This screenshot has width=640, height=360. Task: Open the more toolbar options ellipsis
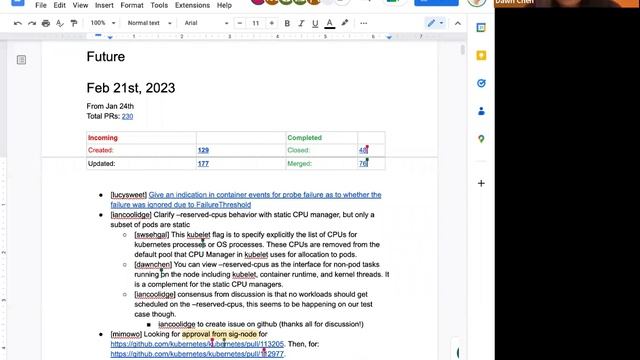click(364, 23)
